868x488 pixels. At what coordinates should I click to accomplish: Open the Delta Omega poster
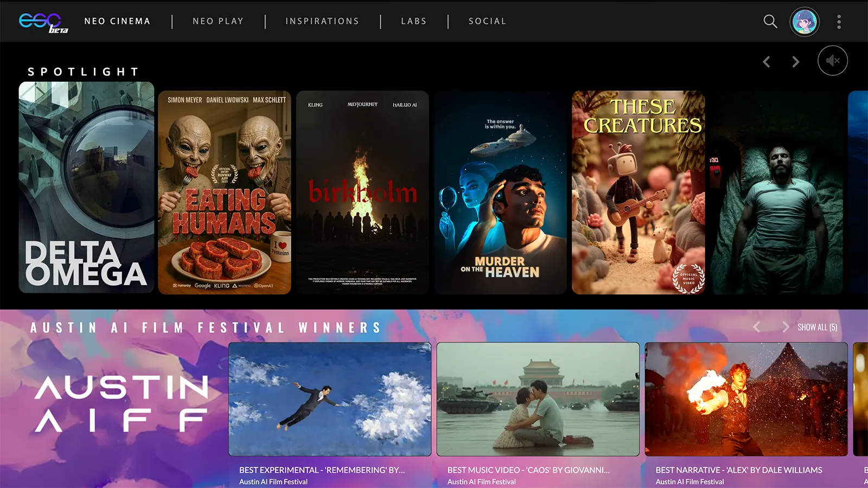pyautogui.click(x=86, y=188)
